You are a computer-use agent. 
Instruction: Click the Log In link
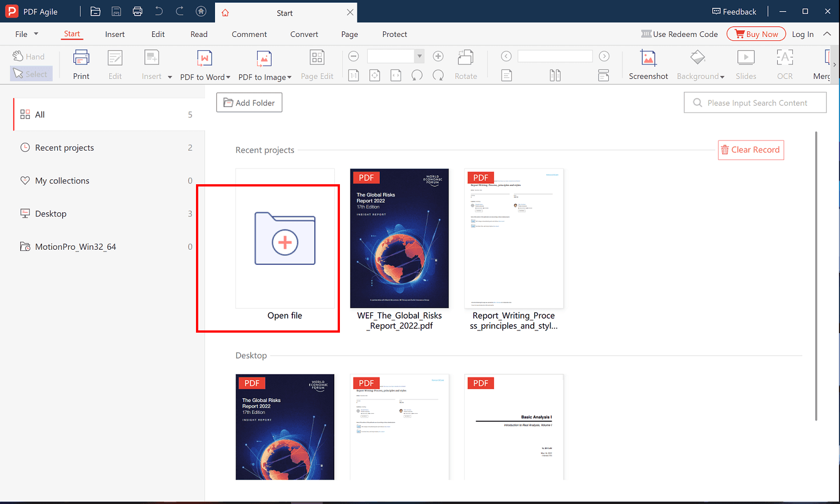802,34
